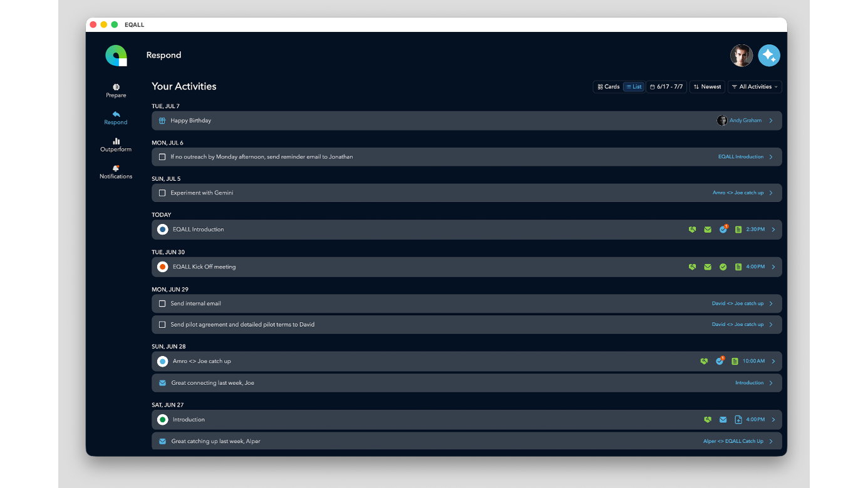Open the All Activities filter dropdown
This screenshot has width=868, height=488.
(755, 87)
